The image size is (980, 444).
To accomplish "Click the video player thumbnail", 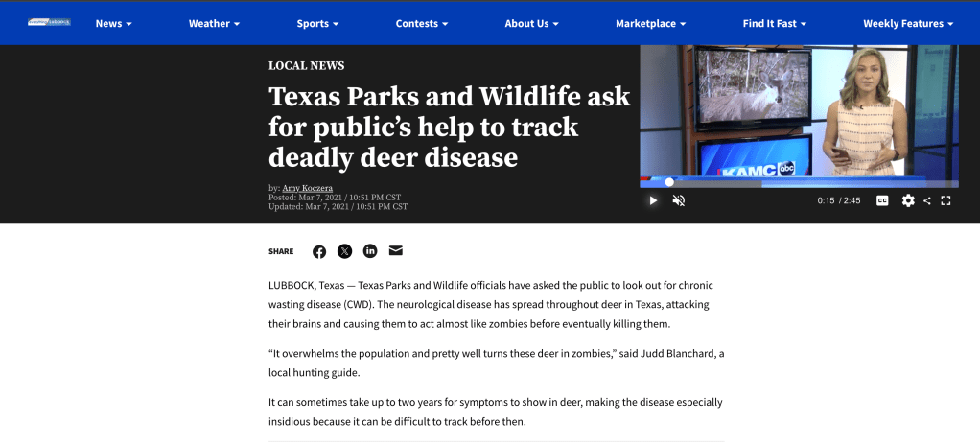I will point(799,110).
